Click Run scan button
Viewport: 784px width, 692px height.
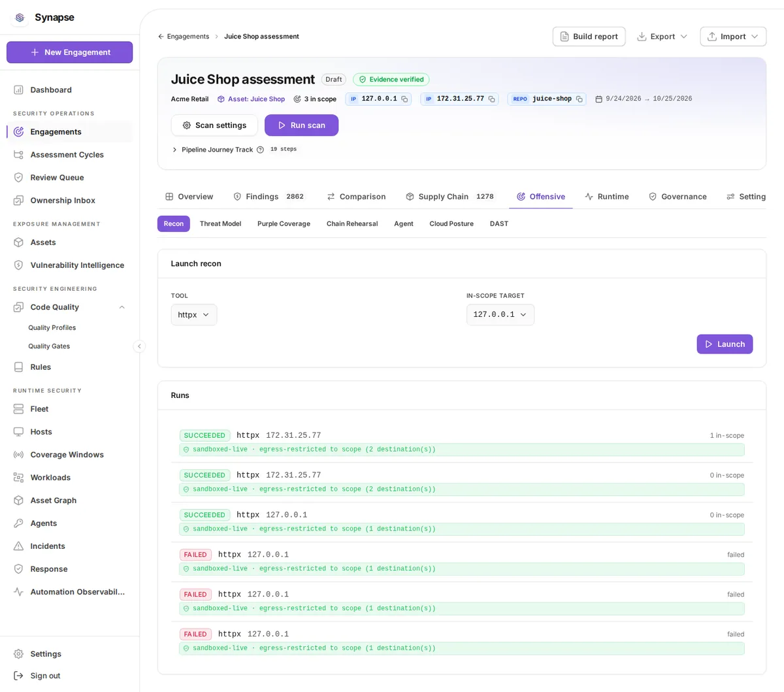point(301,125)
